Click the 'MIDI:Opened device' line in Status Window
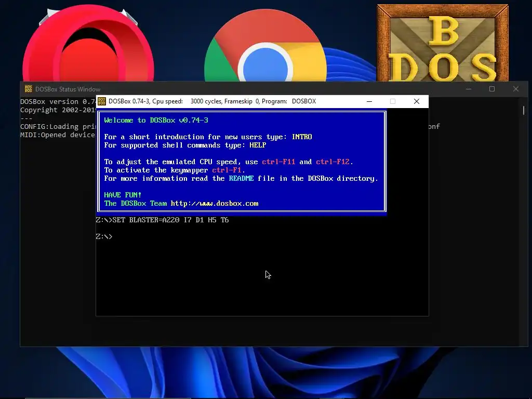The height and width of the screenshot is (399, 532). pyautogui.click(x=58, y=135)
